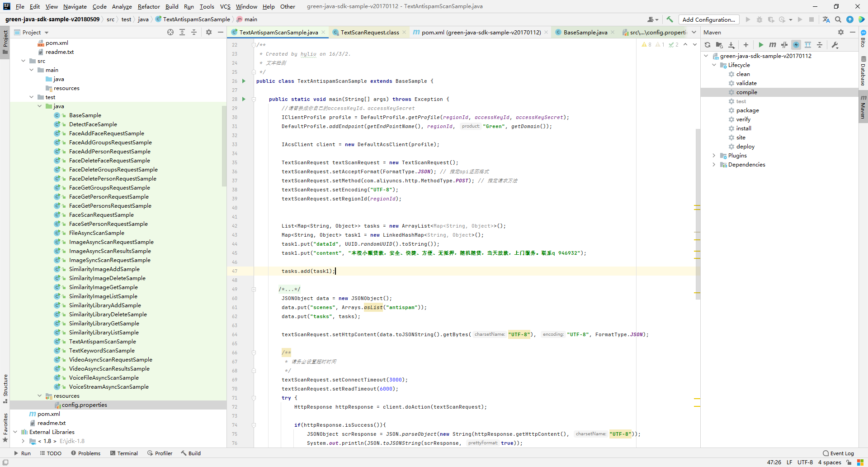Jump to next highlighted error arrow
868x467 pixels.
pos(695,44)
